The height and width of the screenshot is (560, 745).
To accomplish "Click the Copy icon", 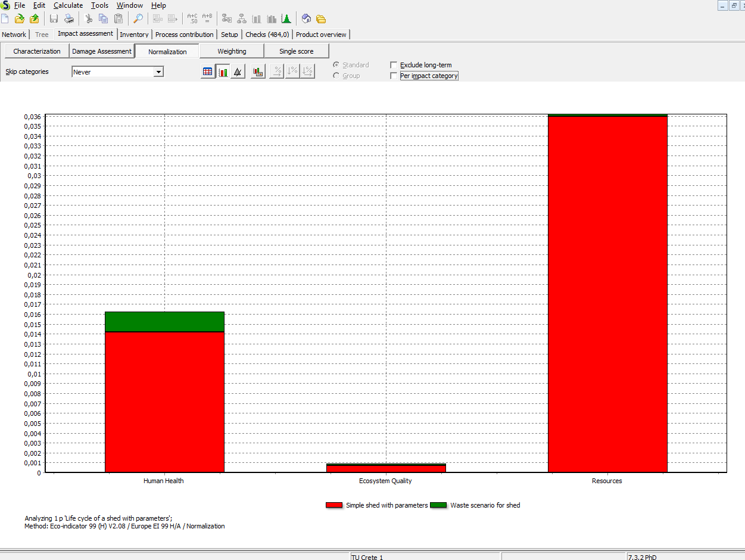I will click(x=103, y=18).
